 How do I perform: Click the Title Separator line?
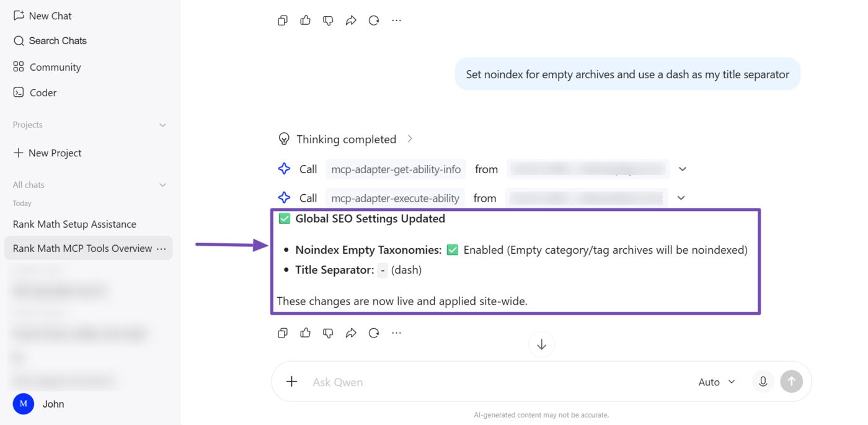tap(358, 270)
